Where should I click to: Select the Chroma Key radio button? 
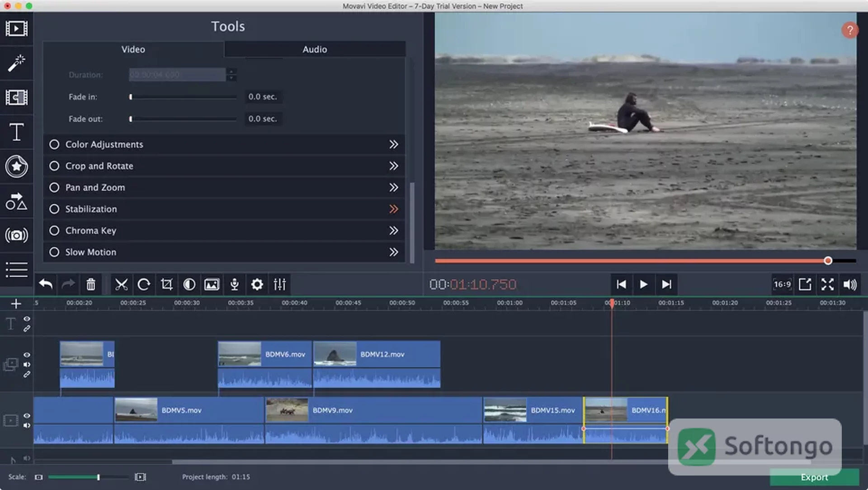(54, 231)
